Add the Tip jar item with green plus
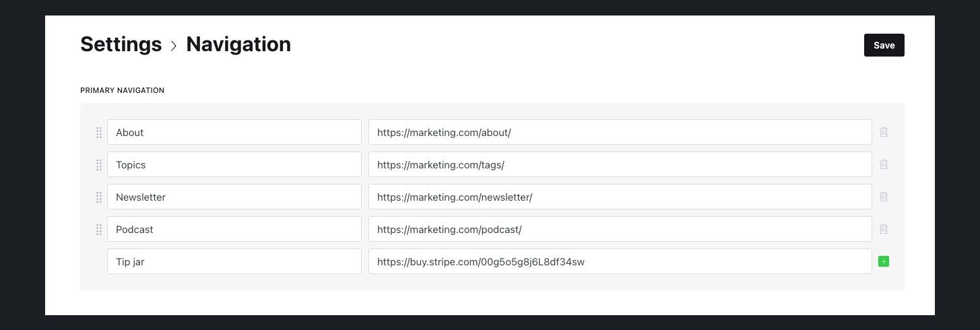980x330 pixels. point(884,261)
